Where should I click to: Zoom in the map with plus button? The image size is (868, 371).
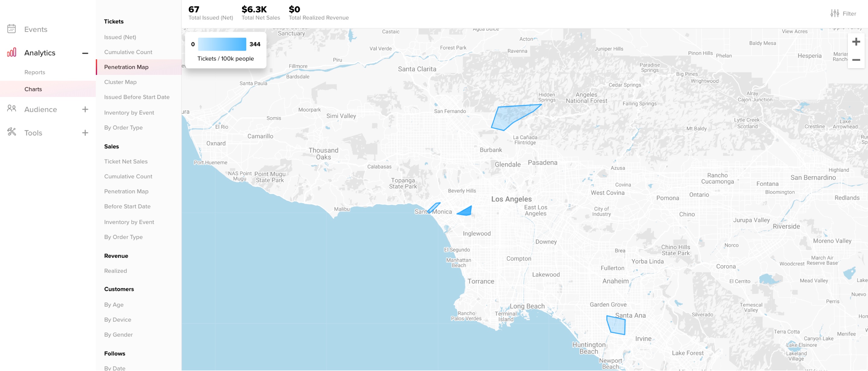tap(856, 42)
